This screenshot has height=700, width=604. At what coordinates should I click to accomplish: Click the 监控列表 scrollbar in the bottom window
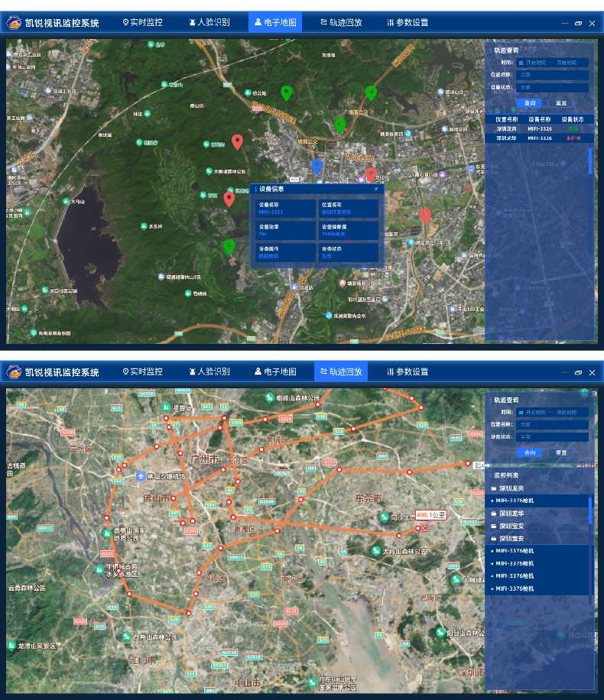pyautogui.click(x=589, y=512)
